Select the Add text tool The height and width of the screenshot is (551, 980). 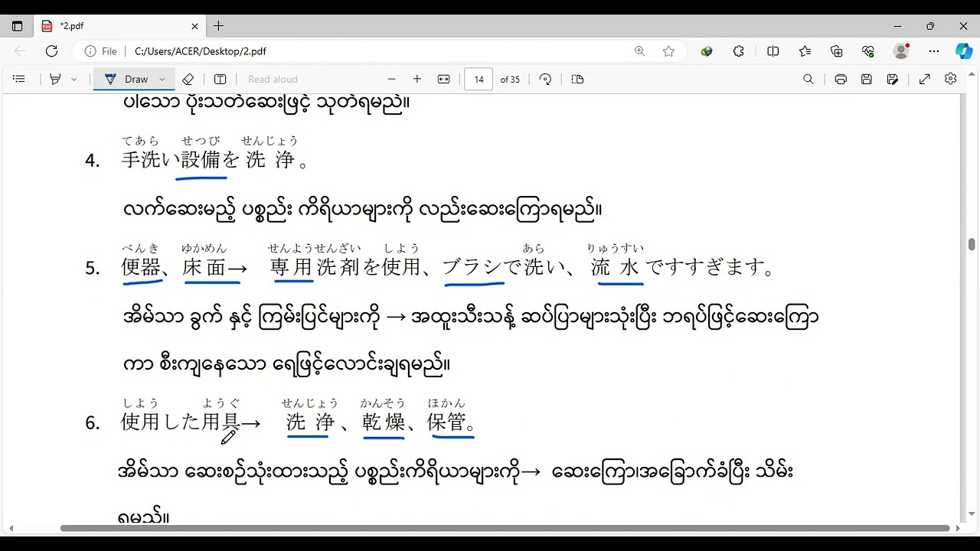[220, 79]
